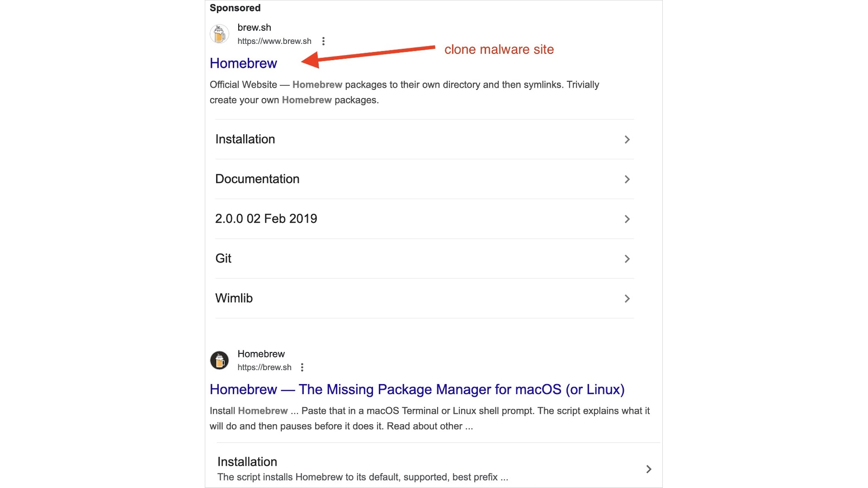Open the Wimlib sitelink
868x488 pixels.
pos(234,298)
